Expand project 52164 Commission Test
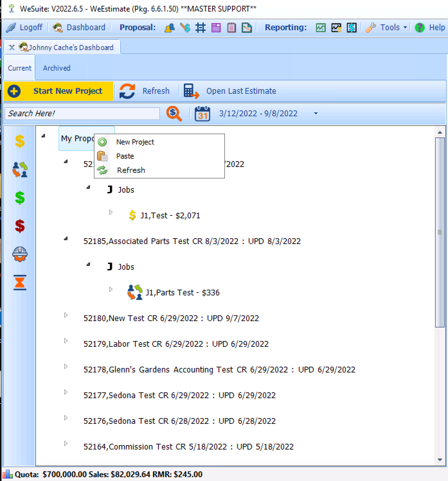The width and height of the screenshot is (448, 481). coord(66,443)
